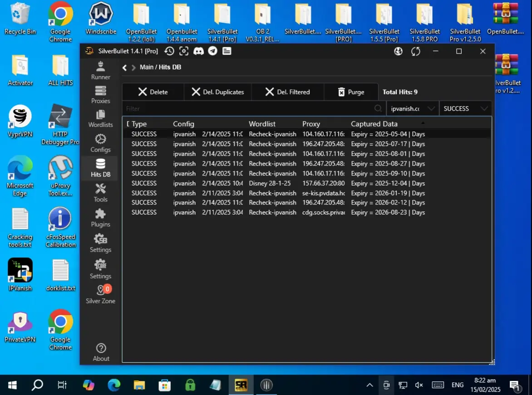The image size is (532, 395).
Task: Open the OpenBullet 1.2.2 (loli) folder
Action: [x=141, y=22]
